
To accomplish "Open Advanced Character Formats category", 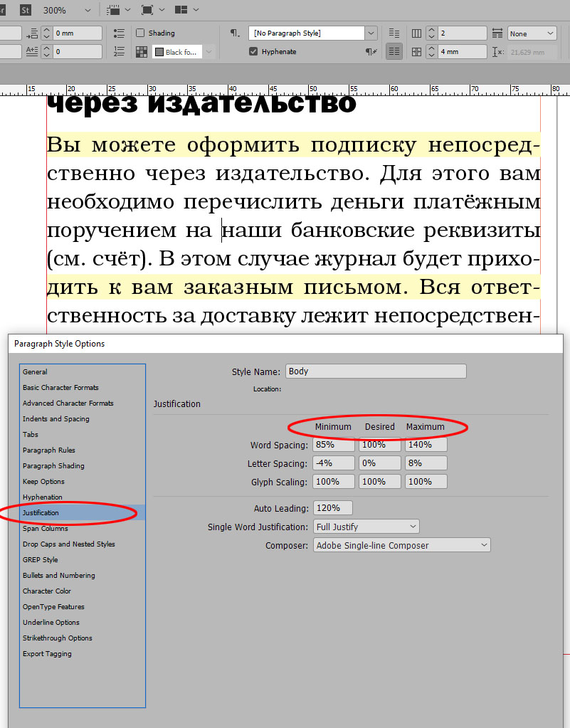I will coord(83,403).
